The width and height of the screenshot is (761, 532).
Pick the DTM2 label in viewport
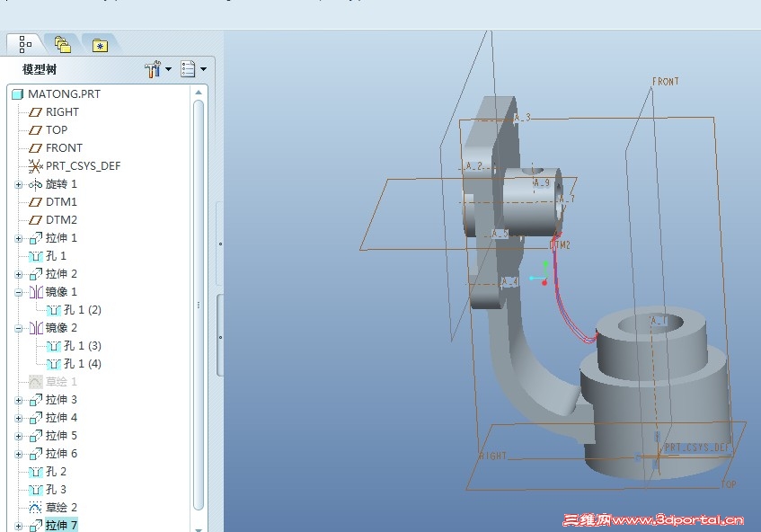(x=561, y=245)
